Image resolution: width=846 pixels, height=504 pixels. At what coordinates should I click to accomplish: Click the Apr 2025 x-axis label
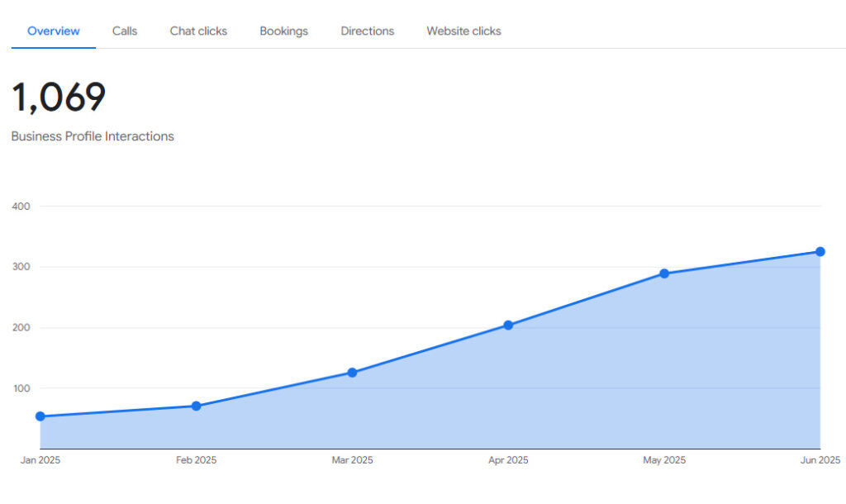tap(508, 460)
